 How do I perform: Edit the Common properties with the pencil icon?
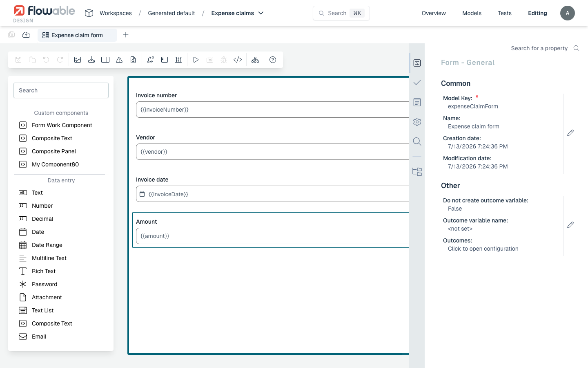(x=570, y=133)
